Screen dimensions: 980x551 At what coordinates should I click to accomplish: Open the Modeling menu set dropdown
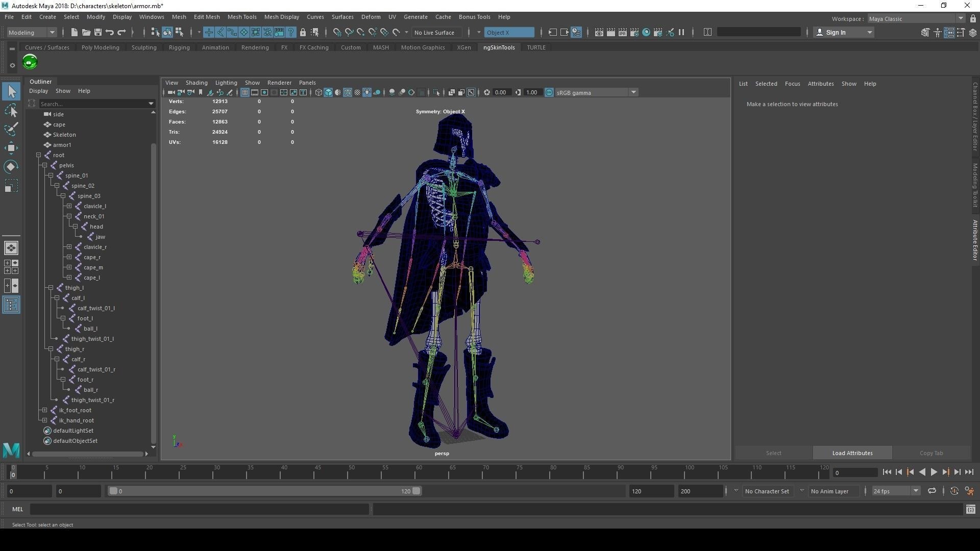pyautogui.click(x=32, y=32)
